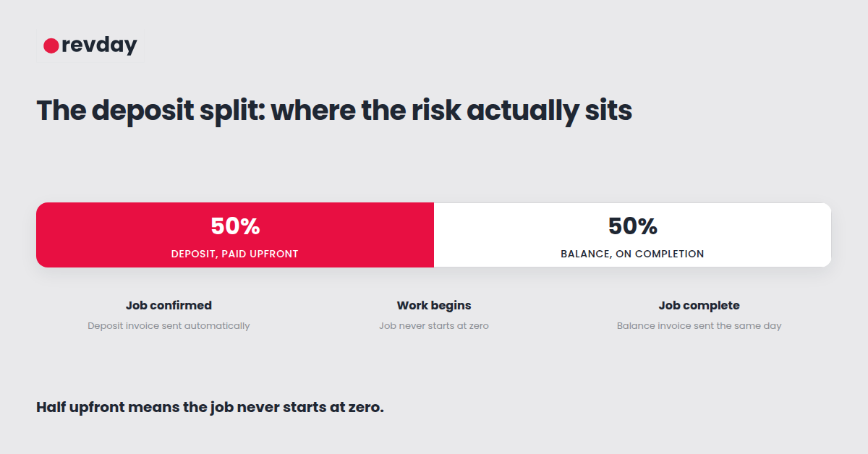Click the red revday logo dot
This screenshot has width=868, height=454.
[x=51, y=46]
